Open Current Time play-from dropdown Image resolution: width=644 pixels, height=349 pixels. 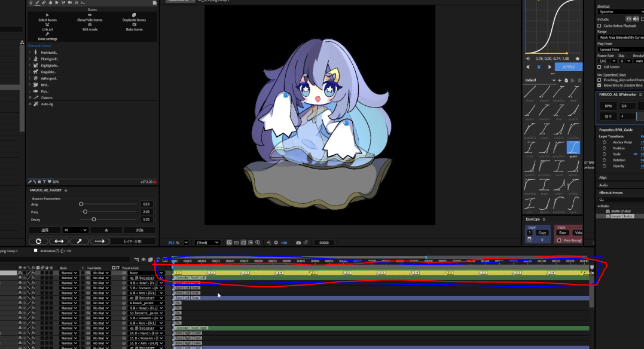point(621,50)
